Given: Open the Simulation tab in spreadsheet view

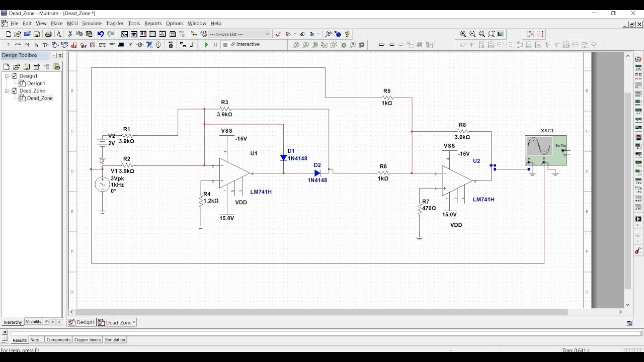Looking at the screenshot, I should click(x=115, y=340).
